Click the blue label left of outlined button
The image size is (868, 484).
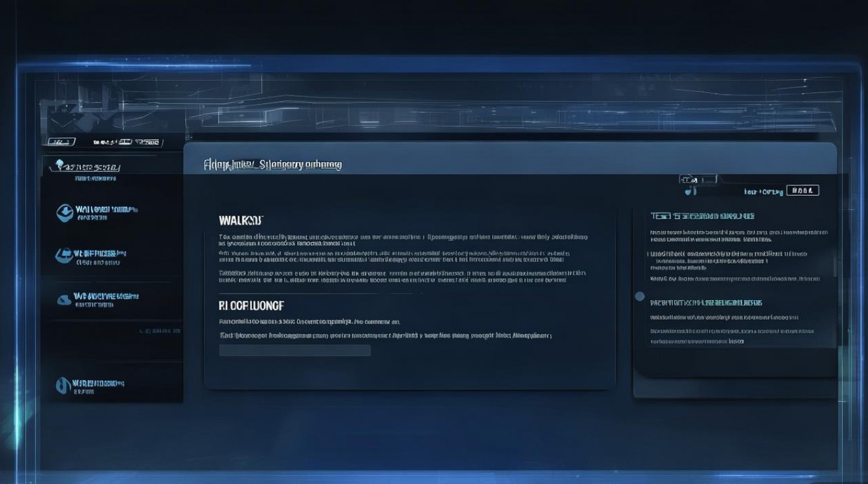pyautogui.click(x=763, y=192)
